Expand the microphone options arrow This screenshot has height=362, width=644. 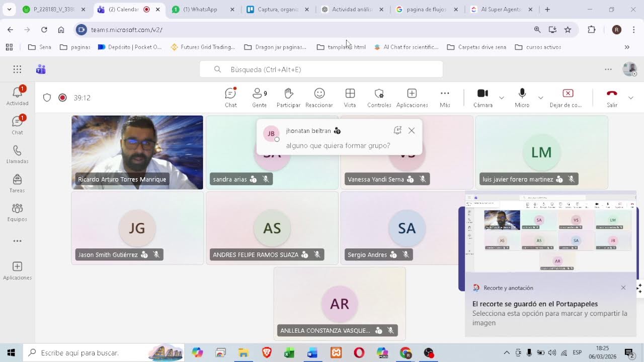tap(540, 98)
